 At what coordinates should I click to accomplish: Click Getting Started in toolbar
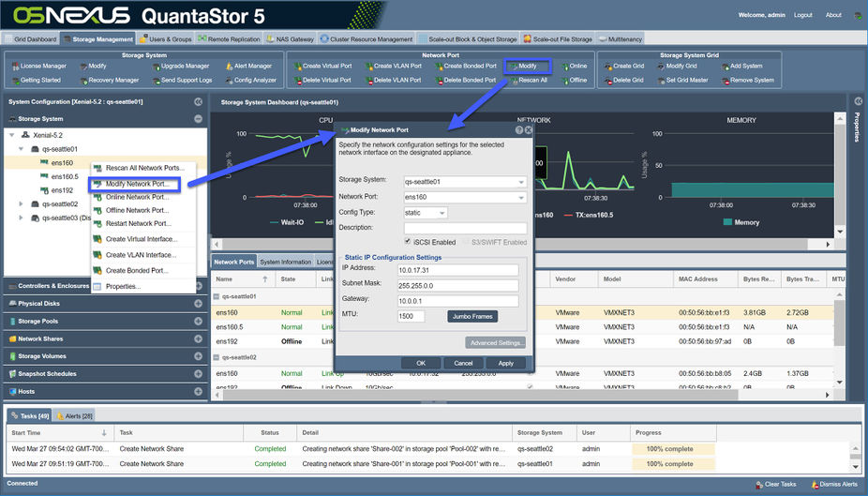tap(36, 81)
